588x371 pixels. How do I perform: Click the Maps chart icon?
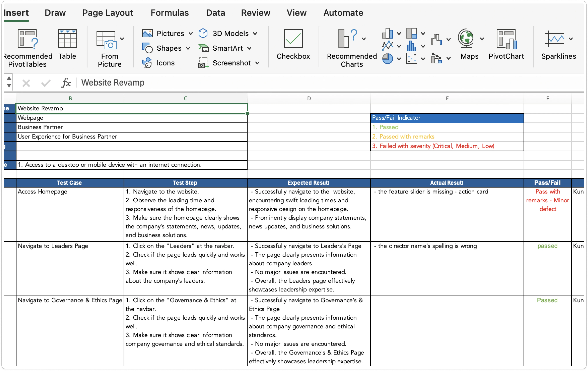tap(466, 38)
